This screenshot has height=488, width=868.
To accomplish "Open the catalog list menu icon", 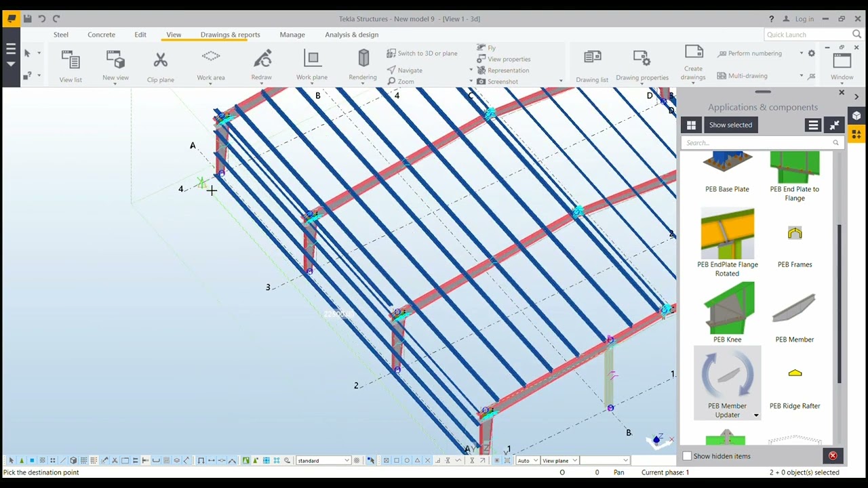I will (813, 125).
